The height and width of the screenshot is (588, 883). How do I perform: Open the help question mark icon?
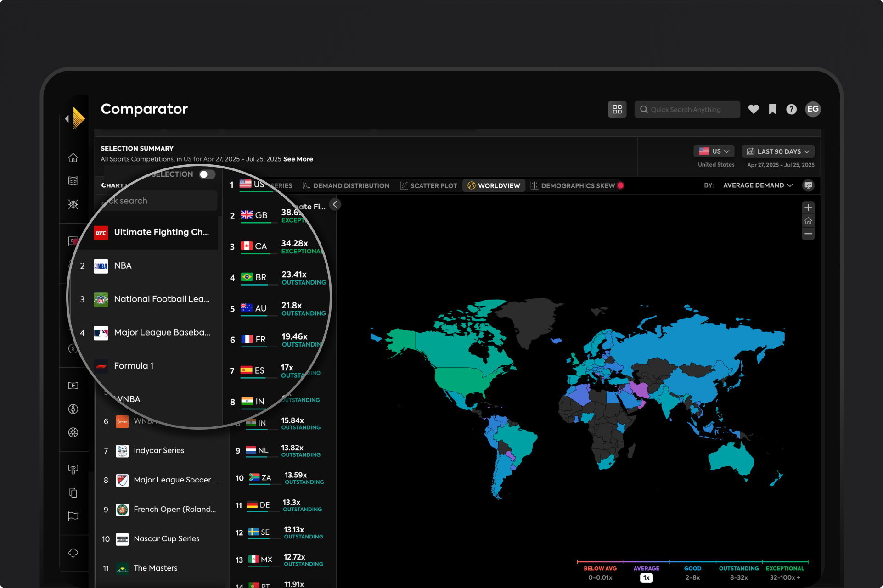click(791, 109)
